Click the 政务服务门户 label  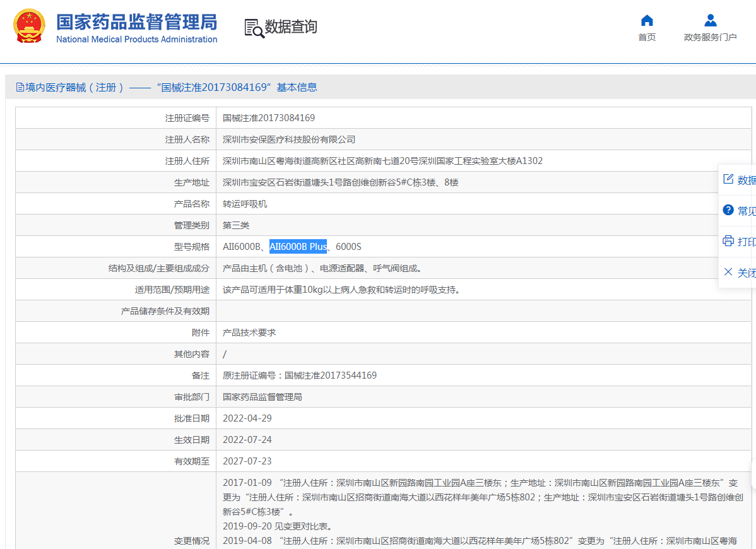pyautogui.click(x=710, y=38)
